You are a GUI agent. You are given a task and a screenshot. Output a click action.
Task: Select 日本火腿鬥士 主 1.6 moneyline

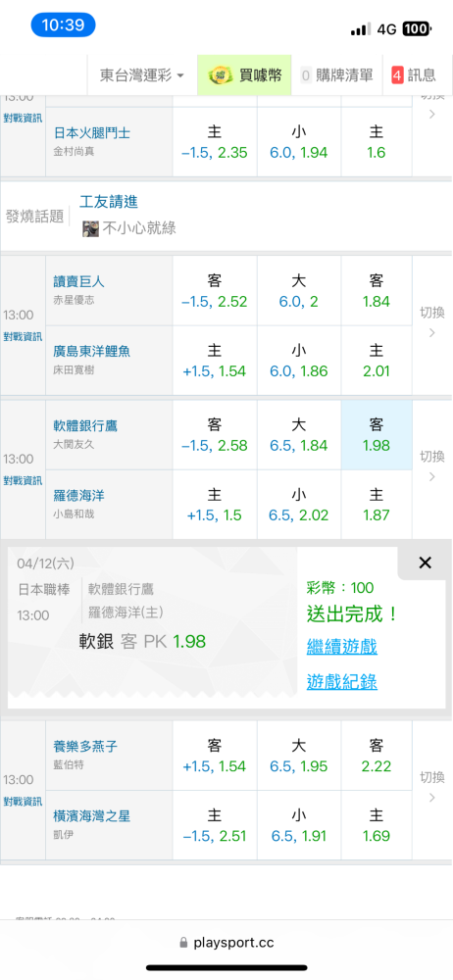[x=377, y=142]
